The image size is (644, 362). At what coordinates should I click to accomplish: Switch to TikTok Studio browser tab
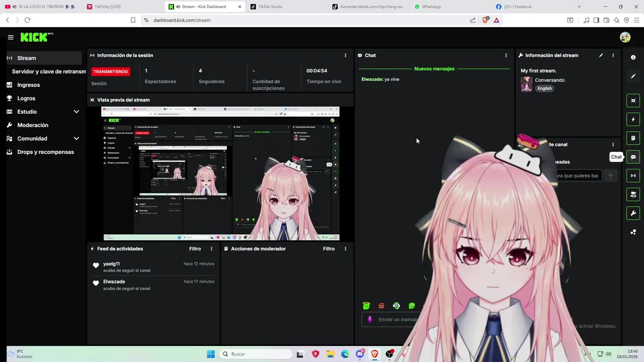[x=286, y=7]
